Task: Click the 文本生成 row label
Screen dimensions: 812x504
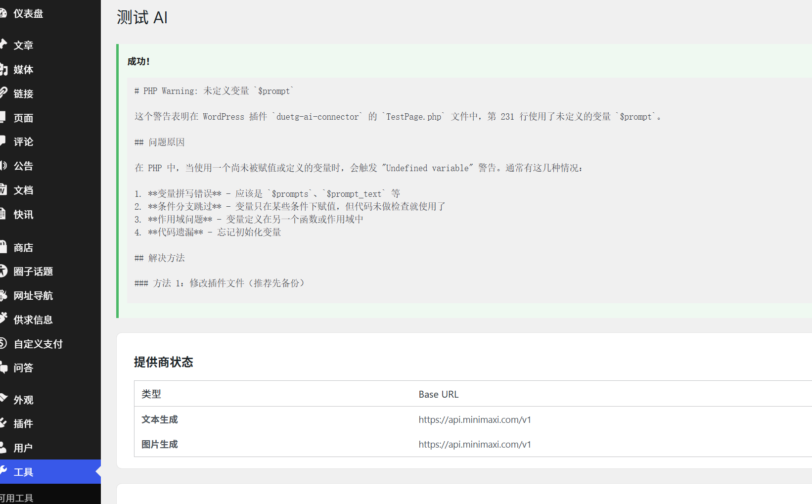Action: [159, 419]
